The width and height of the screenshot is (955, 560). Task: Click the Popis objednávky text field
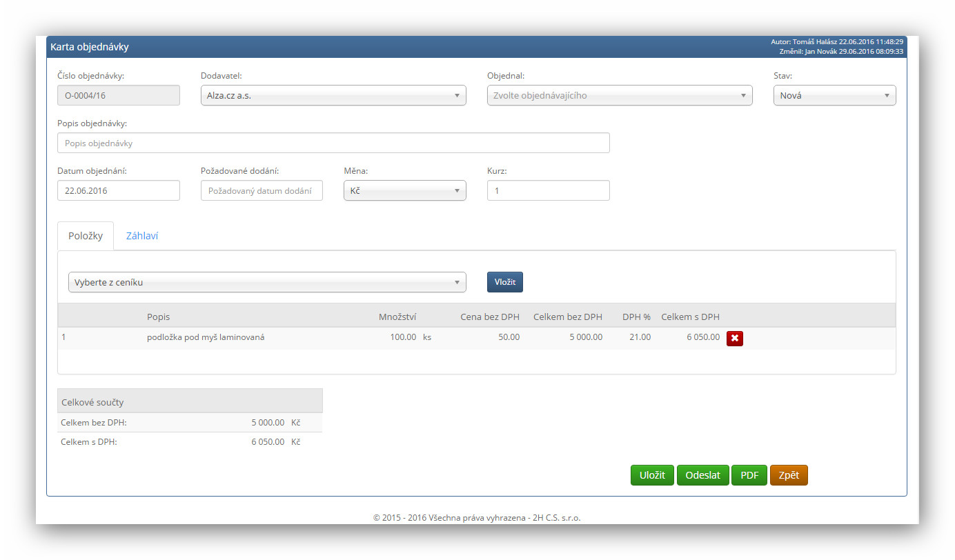[333, 143]
